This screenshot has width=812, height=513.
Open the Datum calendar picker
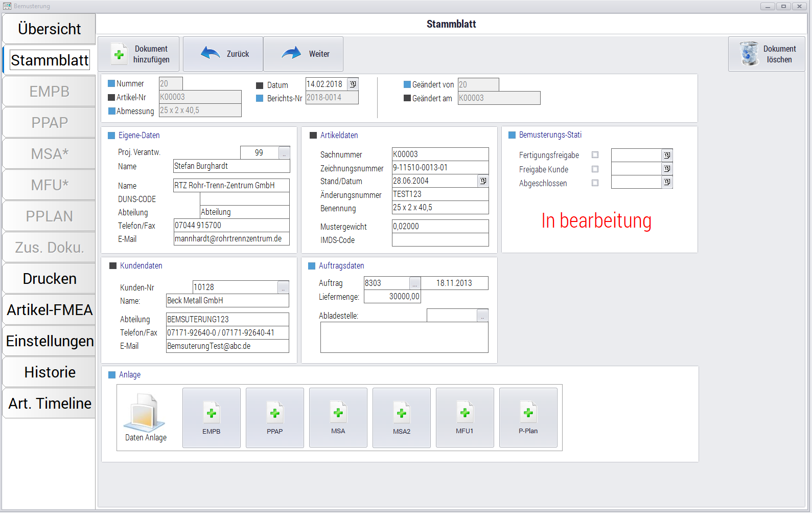353,84
